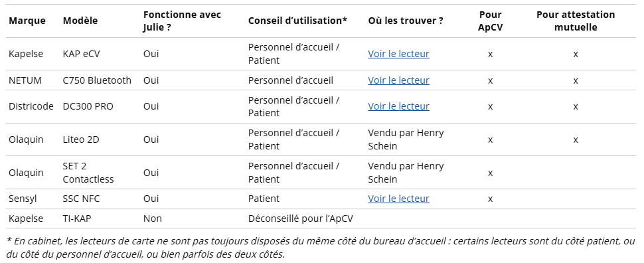Click the 'Pour ApCV' column header
The width and height of the screenshot is (644, 263).
click(490, 21)
